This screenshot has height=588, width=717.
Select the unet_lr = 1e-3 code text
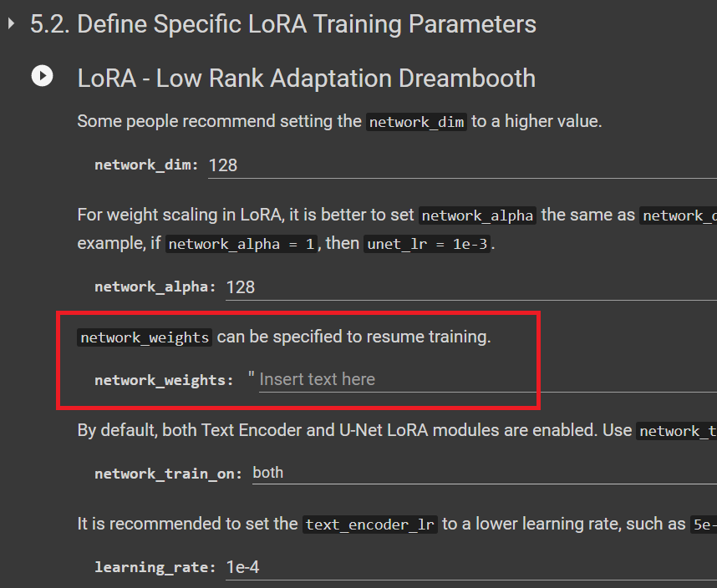click(427, 244)
